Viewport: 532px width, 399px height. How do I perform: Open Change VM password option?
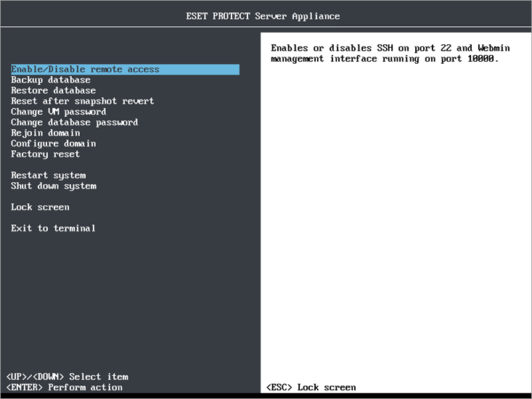[x=58, y=112]
